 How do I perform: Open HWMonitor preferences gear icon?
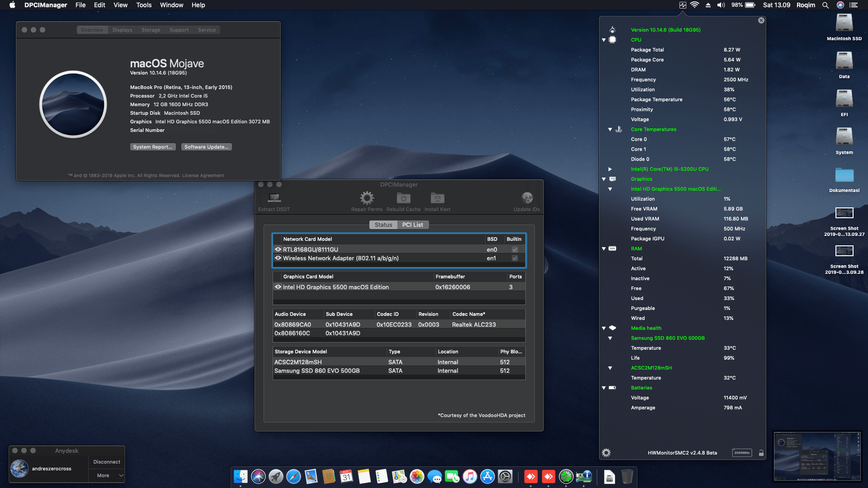pos(606,452)
